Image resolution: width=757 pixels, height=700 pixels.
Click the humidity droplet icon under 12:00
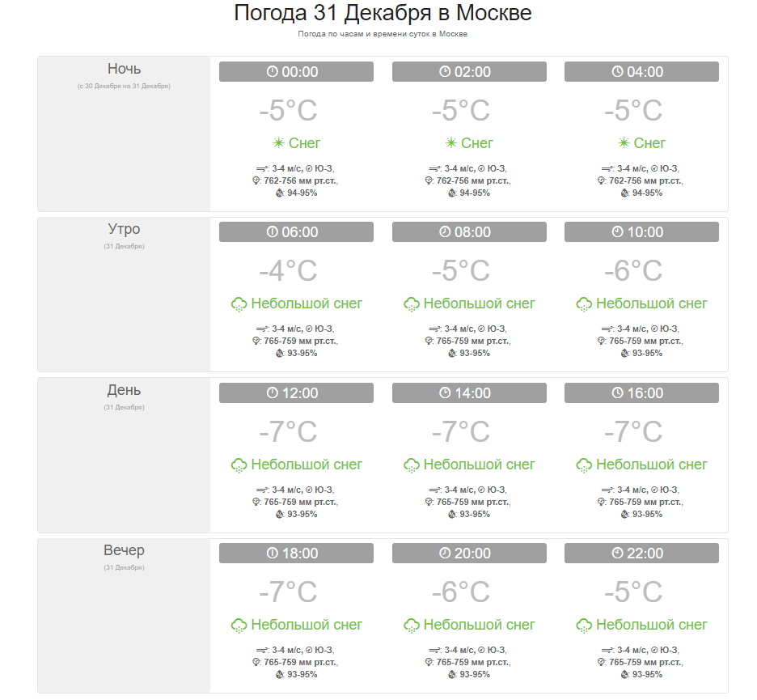[x=280, y=515]
